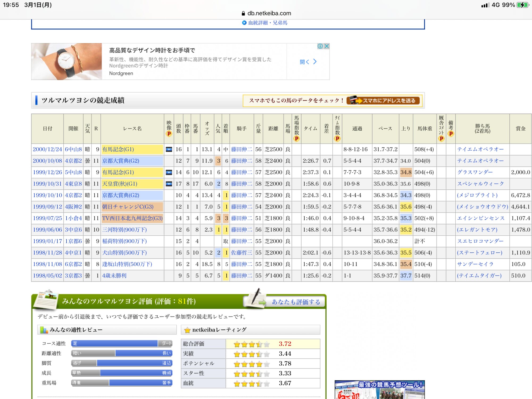
Task: Play the 天皇賞(秋) race video icon
Action: point(169,184)
